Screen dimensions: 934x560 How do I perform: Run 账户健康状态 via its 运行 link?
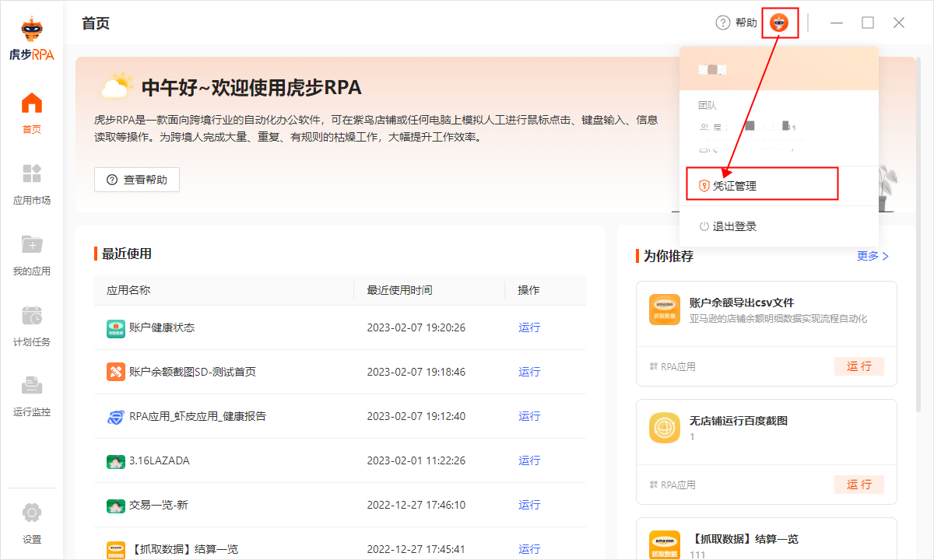click(x=529, y=327)
